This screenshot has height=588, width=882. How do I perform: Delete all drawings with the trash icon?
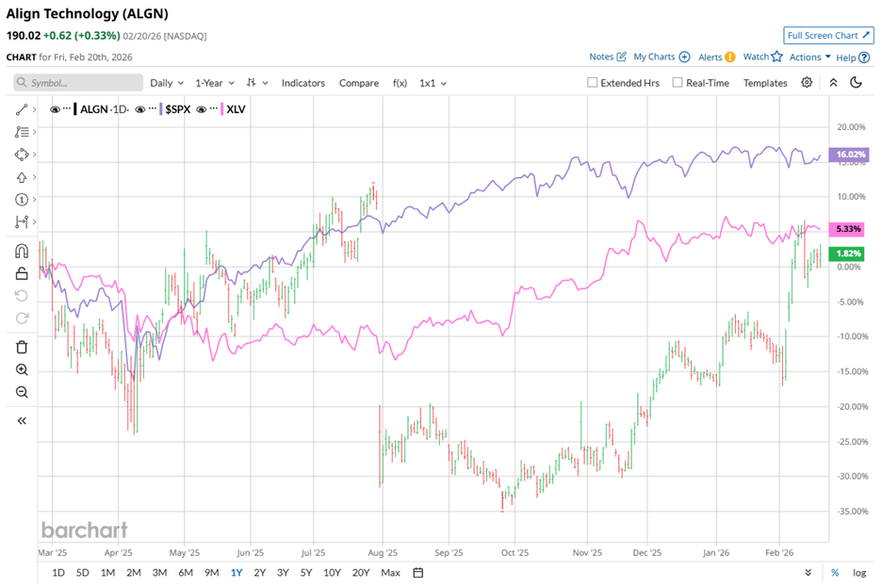tap(21, 346)
